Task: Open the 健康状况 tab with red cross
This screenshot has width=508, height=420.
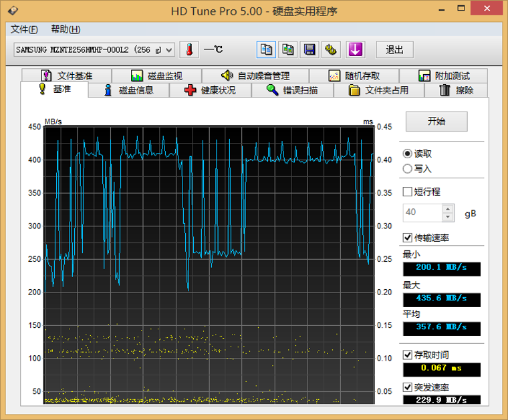Action: pos(210,90)
